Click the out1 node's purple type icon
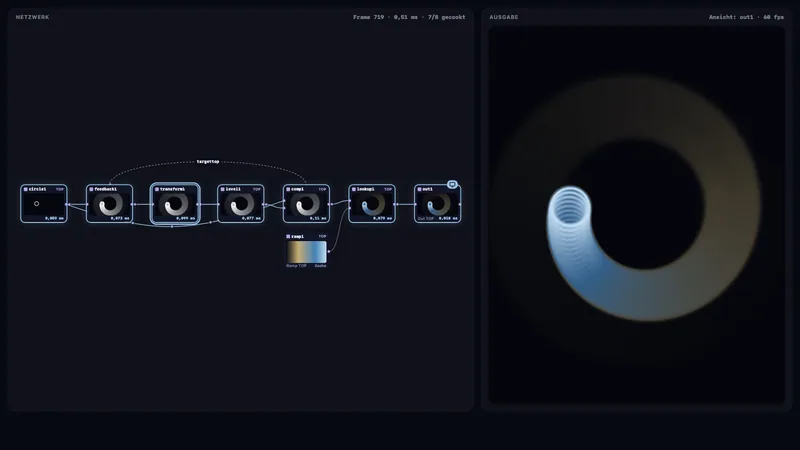 (419, 189)
